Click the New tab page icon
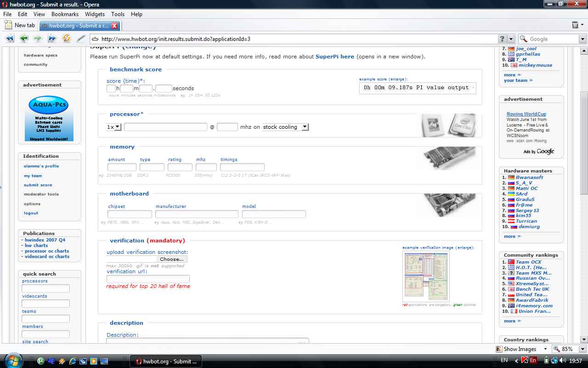This screenshot has height=368, width=588. [x=9, y=25]
